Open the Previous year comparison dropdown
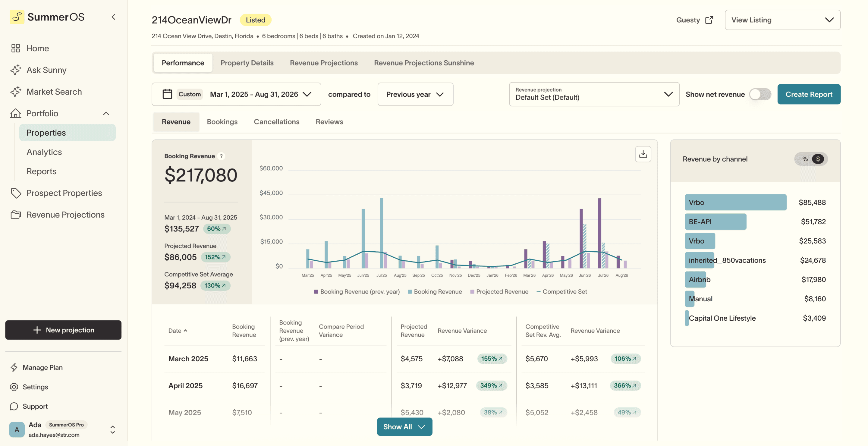The width and height of the screenshot is (868, 446). 415,94
